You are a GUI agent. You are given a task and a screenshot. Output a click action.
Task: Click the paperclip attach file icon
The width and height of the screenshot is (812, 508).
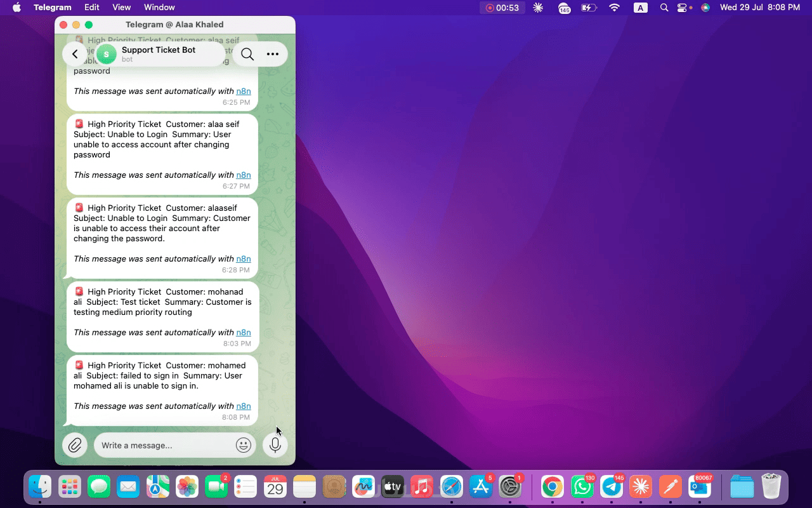(75, 445)
